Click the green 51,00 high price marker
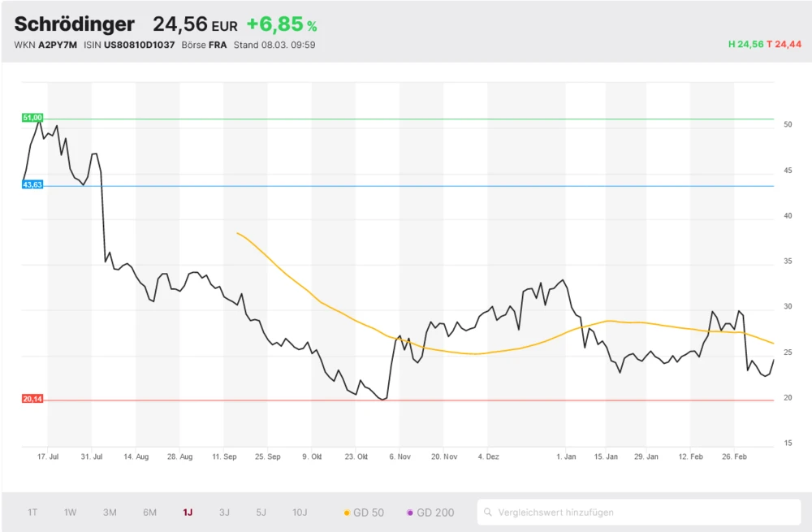 32,118
